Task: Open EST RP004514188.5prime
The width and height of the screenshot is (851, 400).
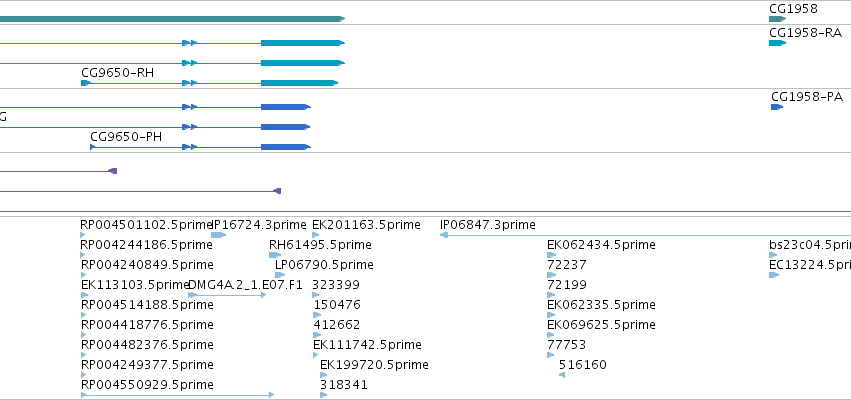Action: 147,305
